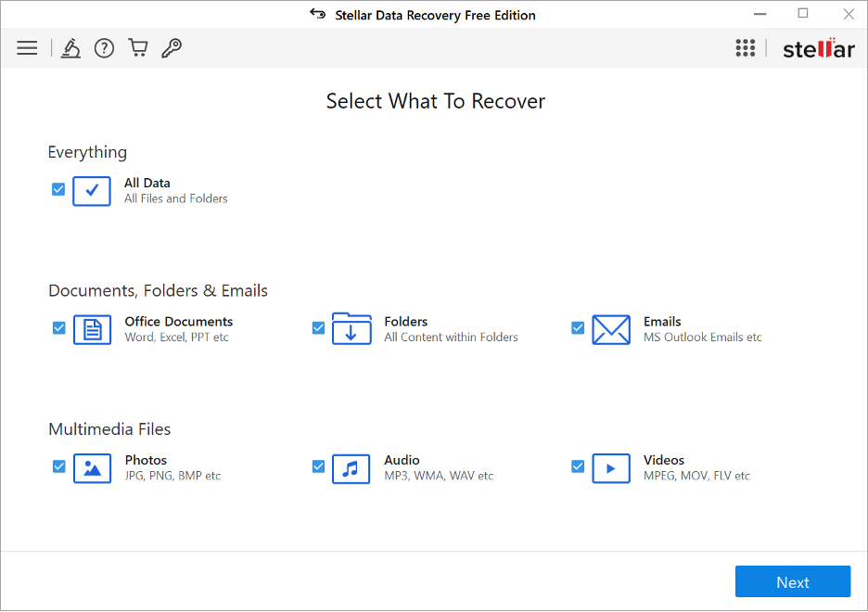This screenshot has width=868, height=612.
Task: Click the Audio music note icon
Action: point(351,468)
